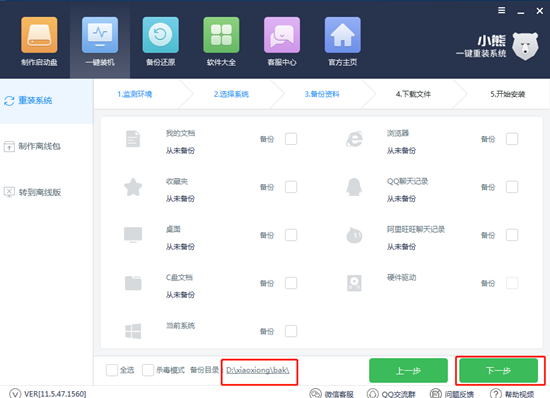The width and height of the screenshot is (550, 398).
Task: Check backup box for 桌面
Action: [x=291, y=235]
